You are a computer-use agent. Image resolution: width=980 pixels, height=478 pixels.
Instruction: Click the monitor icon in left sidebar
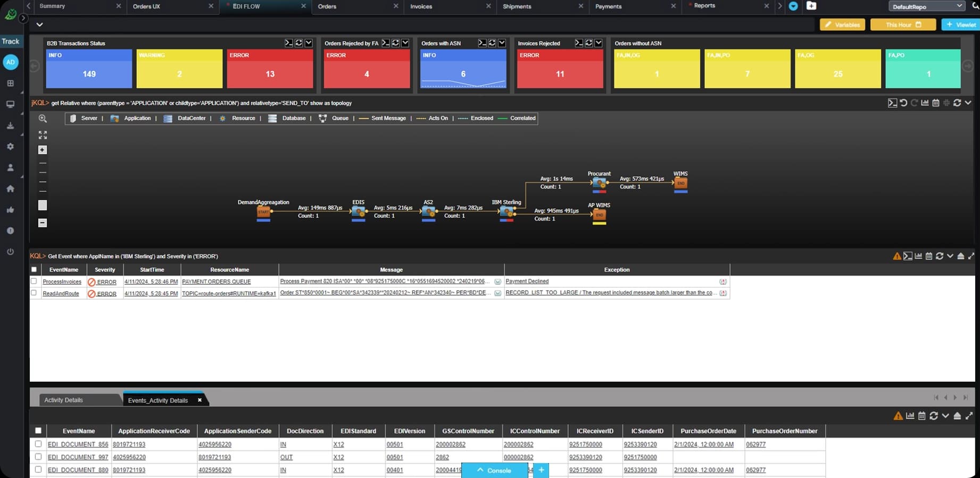[x=10, y=104]
